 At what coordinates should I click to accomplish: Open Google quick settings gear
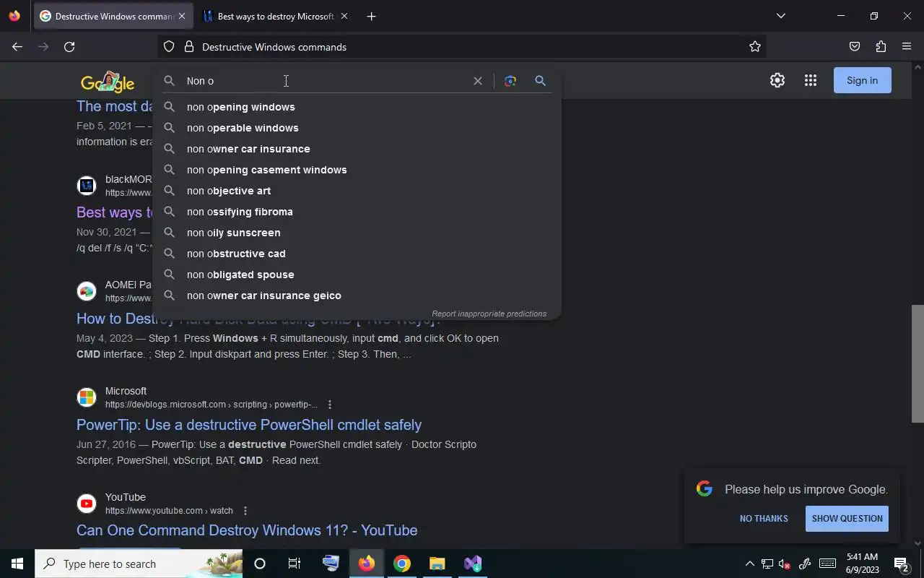pos(777,80)
